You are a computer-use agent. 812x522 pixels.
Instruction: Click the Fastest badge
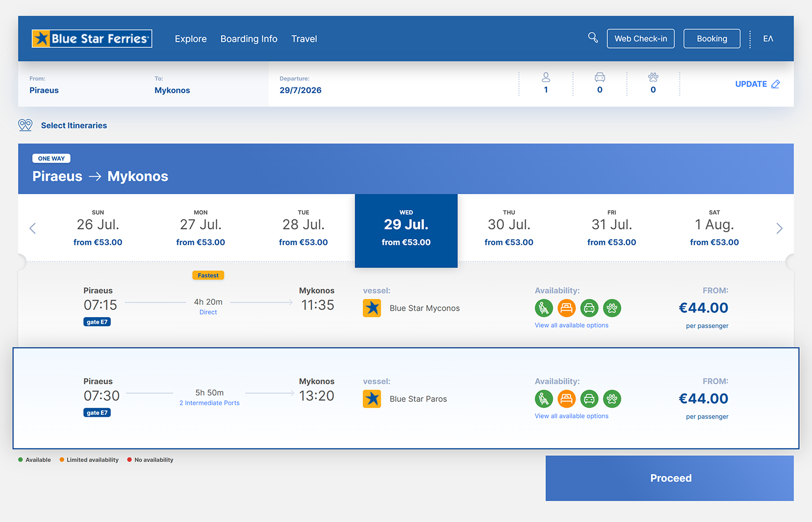click(x=208, y=275)
